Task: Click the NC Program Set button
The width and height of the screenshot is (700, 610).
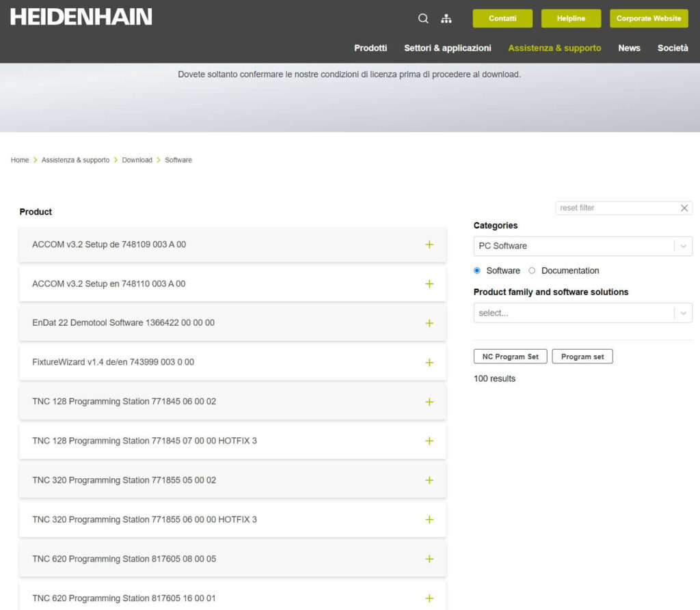Action: pyautogui.click(x=510, y=356)
